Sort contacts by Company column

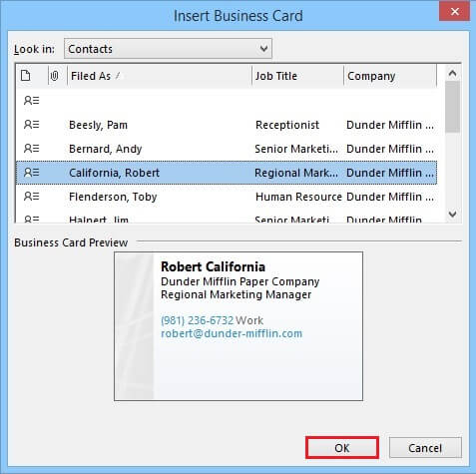pyautogui.click(x=390, y=76)
